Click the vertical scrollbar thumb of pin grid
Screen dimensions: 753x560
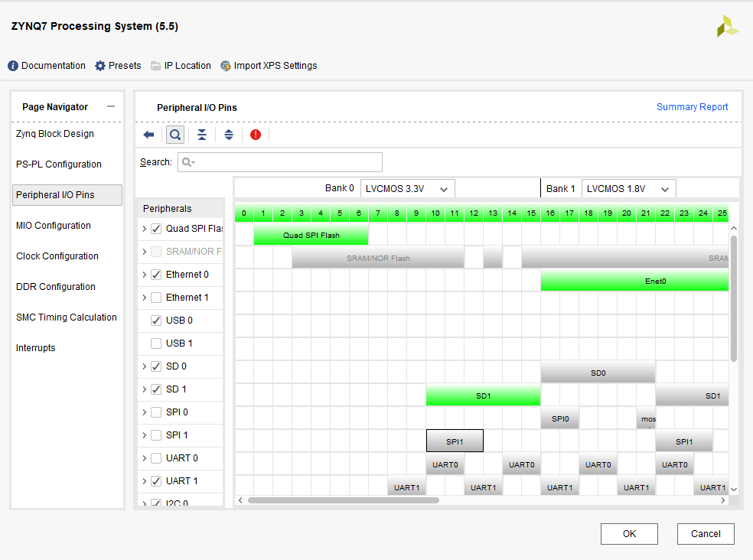click(x=733, y=298)
